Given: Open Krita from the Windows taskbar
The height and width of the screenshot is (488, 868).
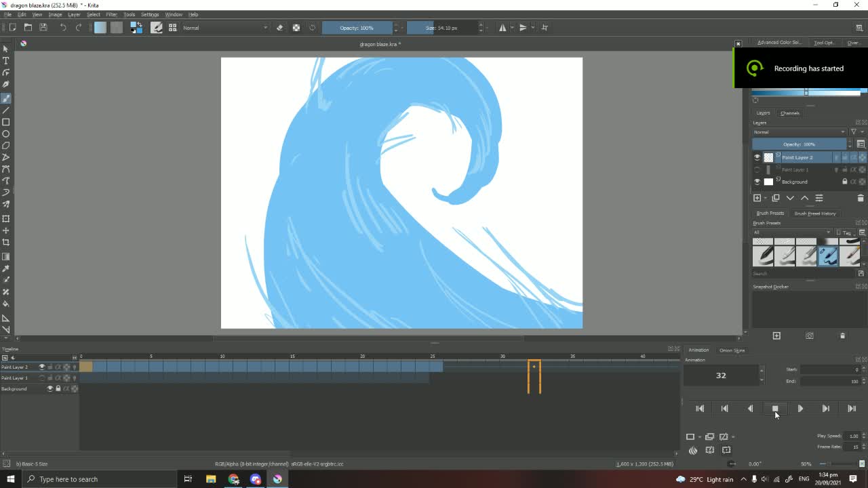Looking at the screenshot, I should tap(277, 479).
